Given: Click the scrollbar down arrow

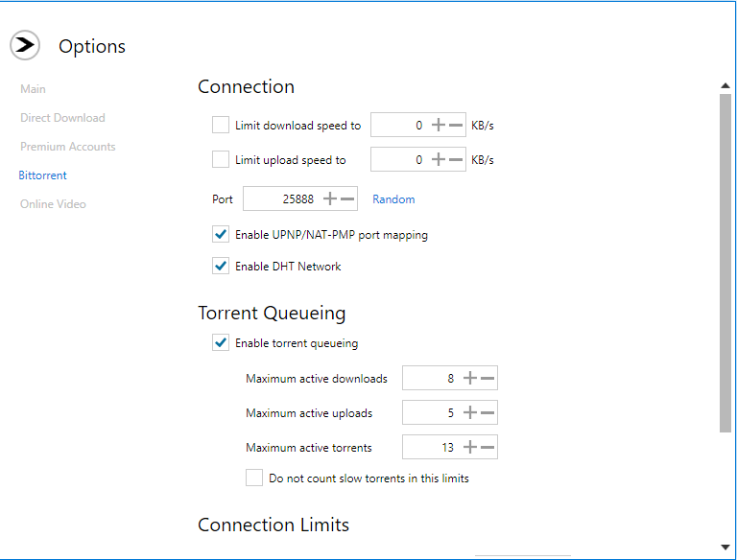Looking at the screenshot, I should click(725, 547).
